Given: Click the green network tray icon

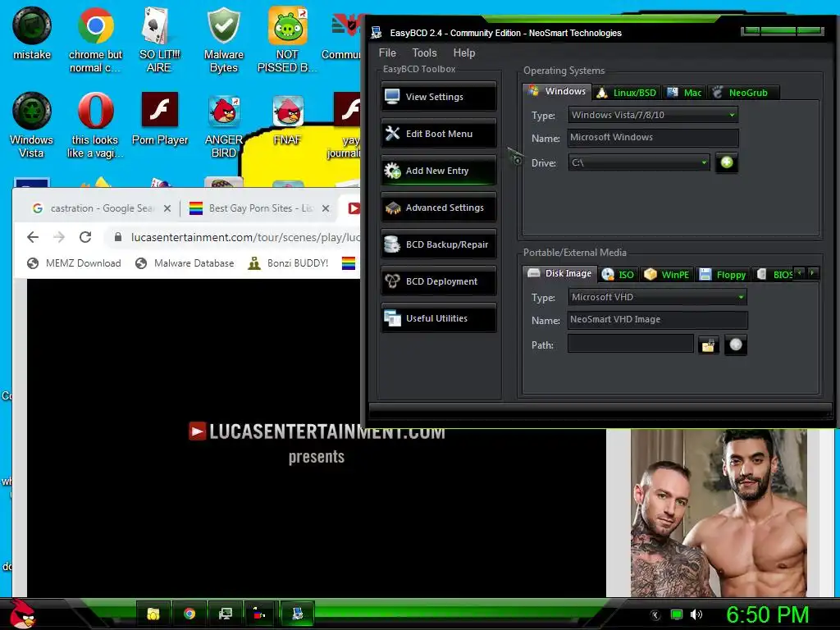Looking at the screenshot, I should 677,614.
